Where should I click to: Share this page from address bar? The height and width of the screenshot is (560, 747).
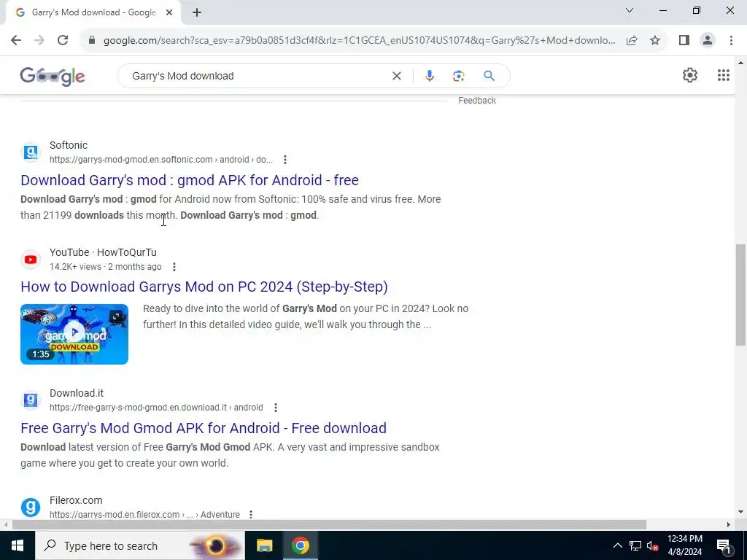pyautogui.click(x=632, y=41)
